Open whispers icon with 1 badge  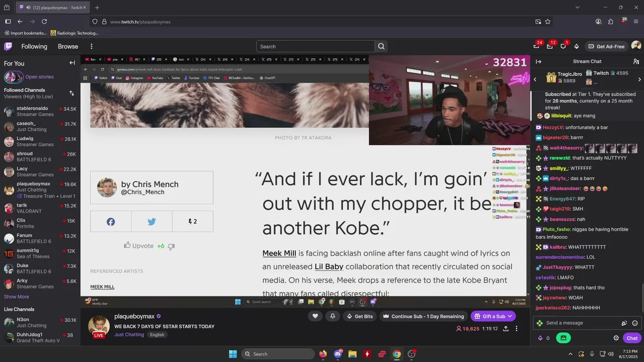tap(563, 46)
